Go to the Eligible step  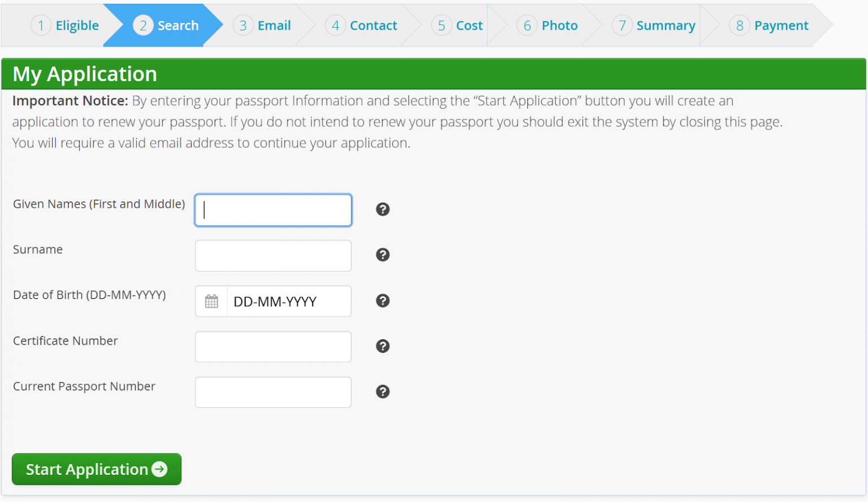(65, 25)
